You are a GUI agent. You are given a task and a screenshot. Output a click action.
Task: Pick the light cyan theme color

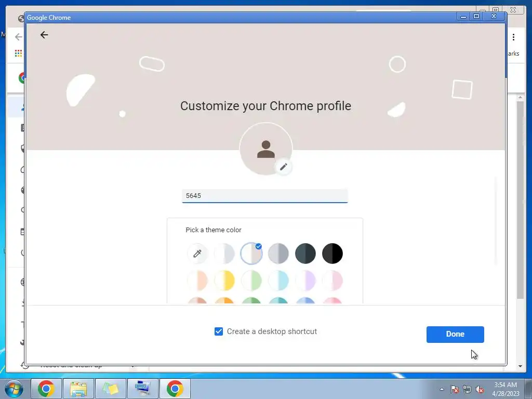[x=278, y=281]
